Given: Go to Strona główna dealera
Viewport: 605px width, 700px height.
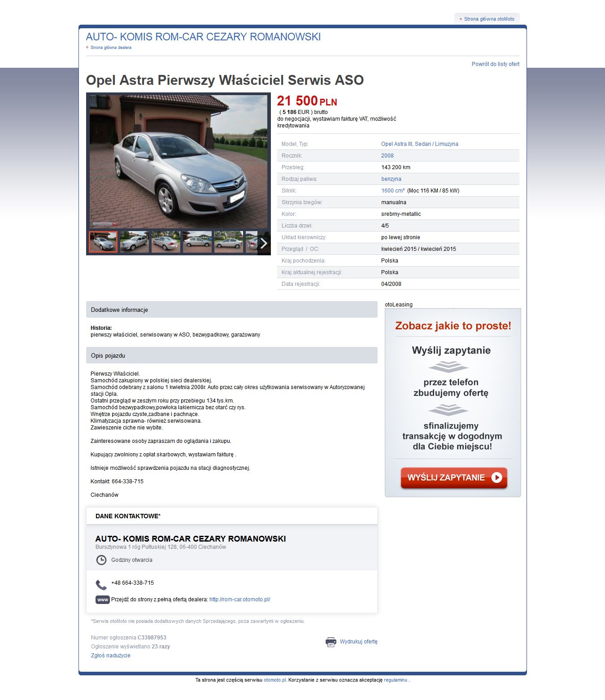Looking at the screenshot, I should pos(111,48).
